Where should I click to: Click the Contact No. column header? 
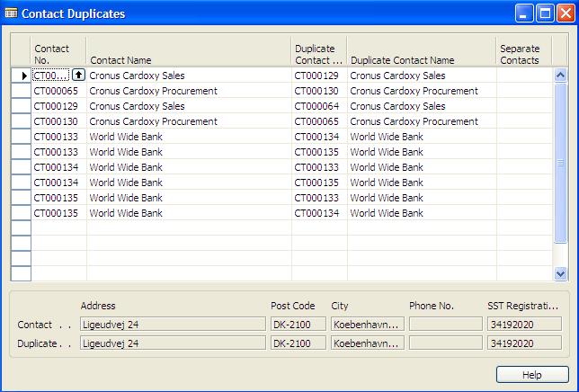click(x=58, y=51)
